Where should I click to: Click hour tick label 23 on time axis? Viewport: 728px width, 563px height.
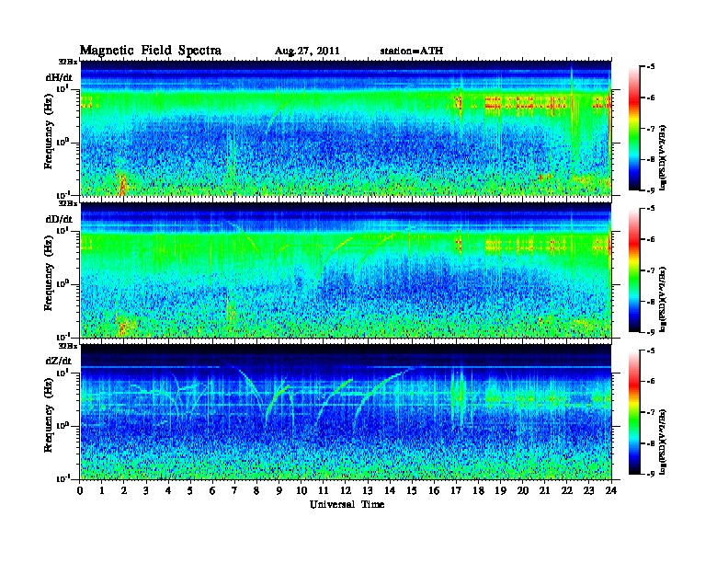pyautogui.click(x=588, y=490)
